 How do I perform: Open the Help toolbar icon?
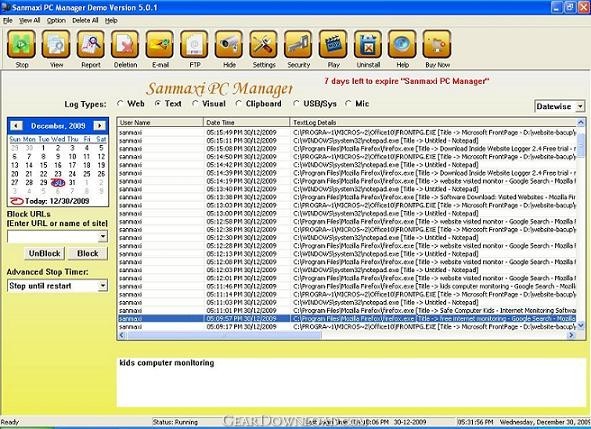tap(402, 44)
